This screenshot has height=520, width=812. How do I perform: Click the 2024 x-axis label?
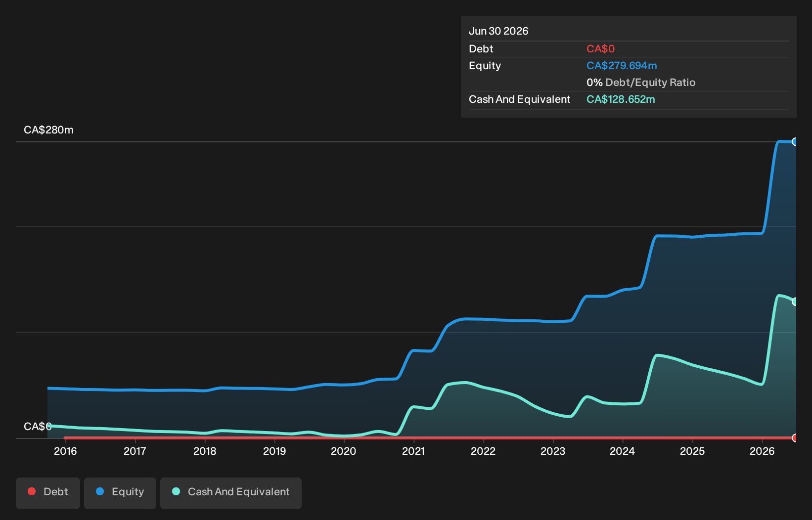coord(623,451)
